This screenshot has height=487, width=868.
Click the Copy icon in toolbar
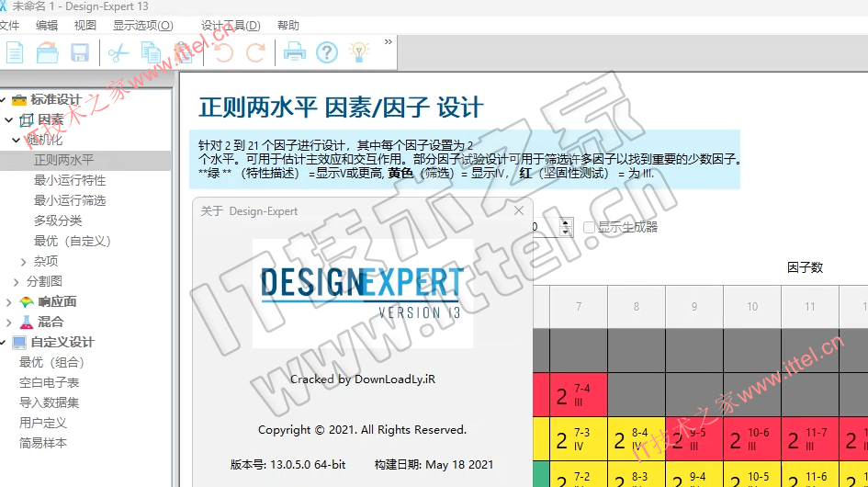[x=151, y=52]
